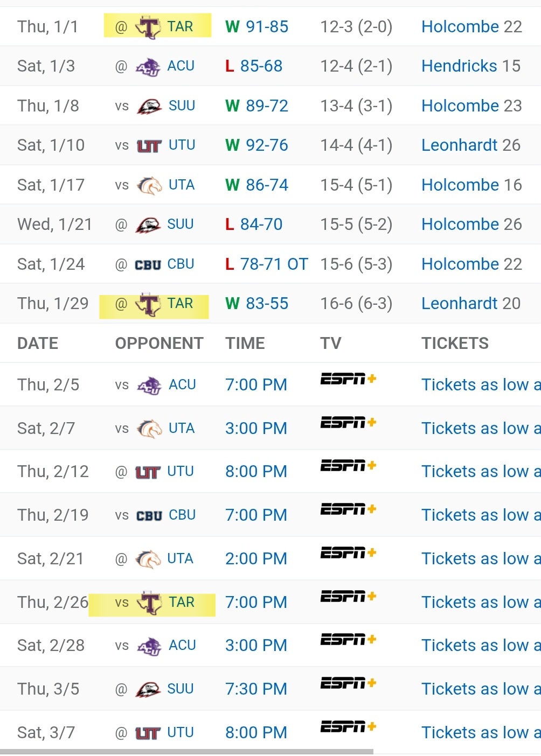Open Hendricks' player link on 1/3
Image resolution: width=541 pixels, height=756 pixels.
459,66
